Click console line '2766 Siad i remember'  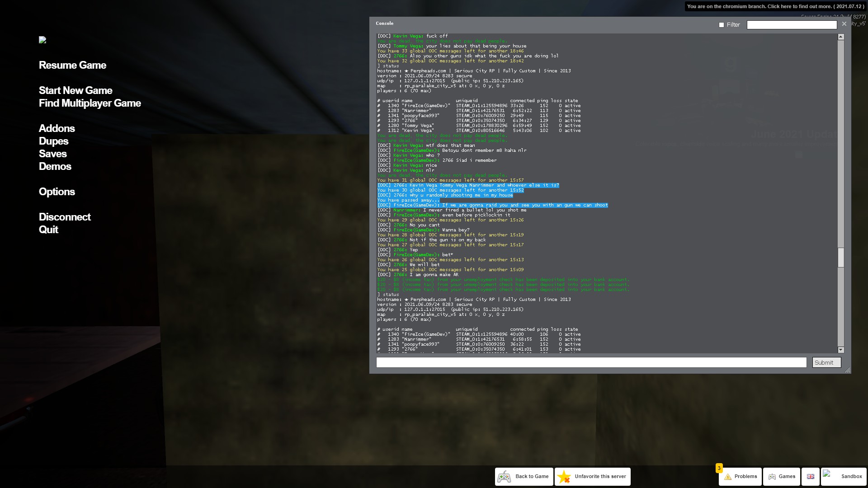tap(437, 160)
